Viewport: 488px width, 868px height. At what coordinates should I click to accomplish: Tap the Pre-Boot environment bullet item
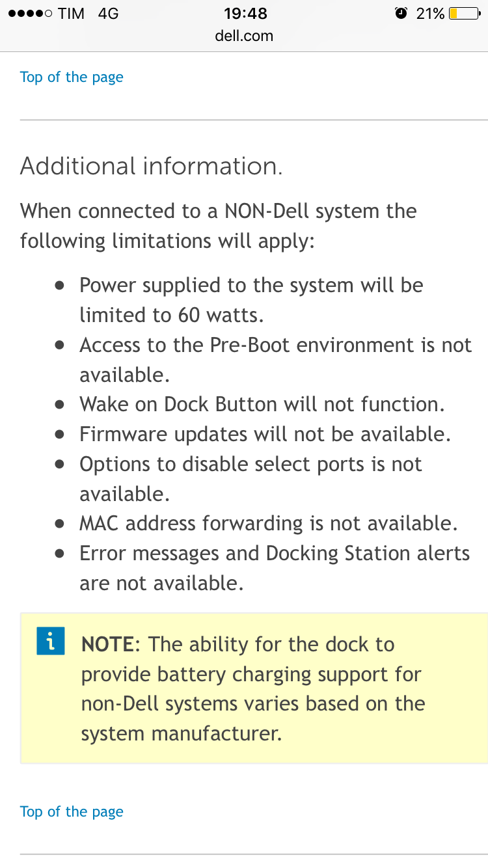[x=275, y=360]
